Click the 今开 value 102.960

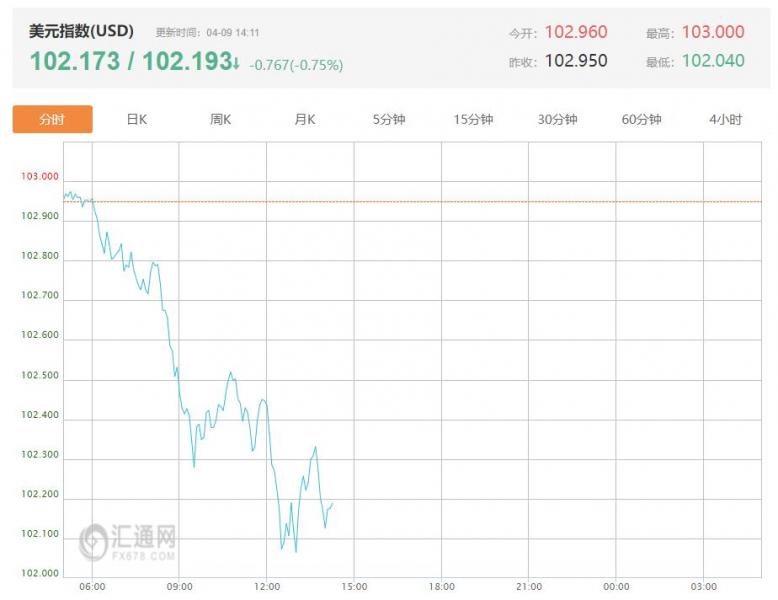point(575,32)
